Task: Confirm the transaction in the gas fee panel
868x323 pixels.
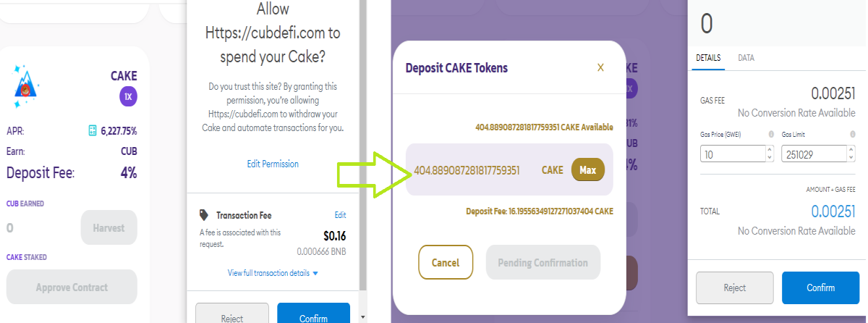Action: [x=821, y=288]
